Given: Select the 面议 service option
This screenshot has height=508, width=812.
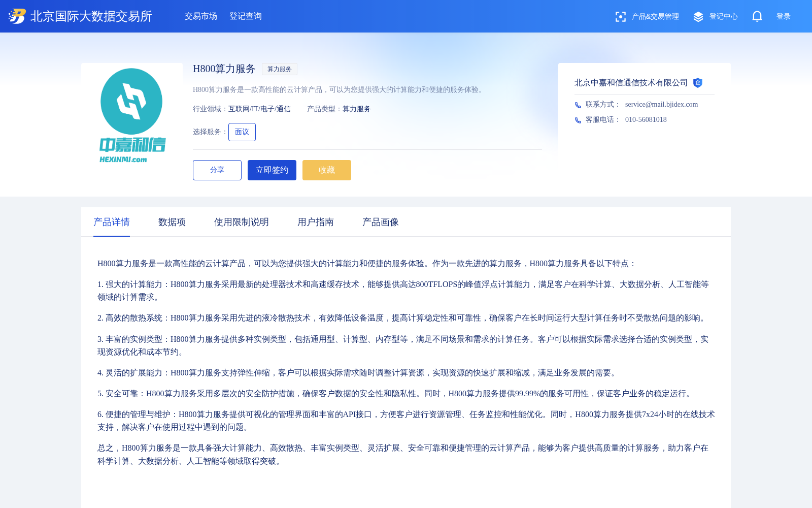Looking at the screenshot, I should click(x=242, y=132).
